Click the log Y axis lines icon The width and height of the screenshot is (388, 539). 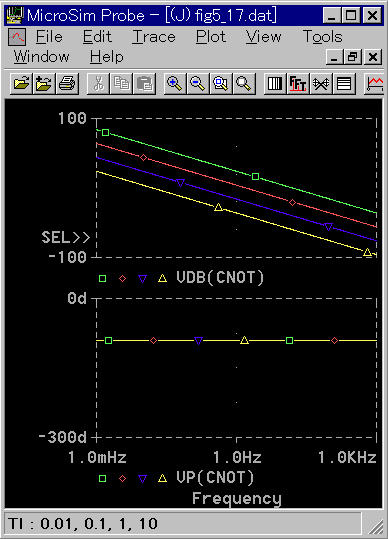(344, 83)
